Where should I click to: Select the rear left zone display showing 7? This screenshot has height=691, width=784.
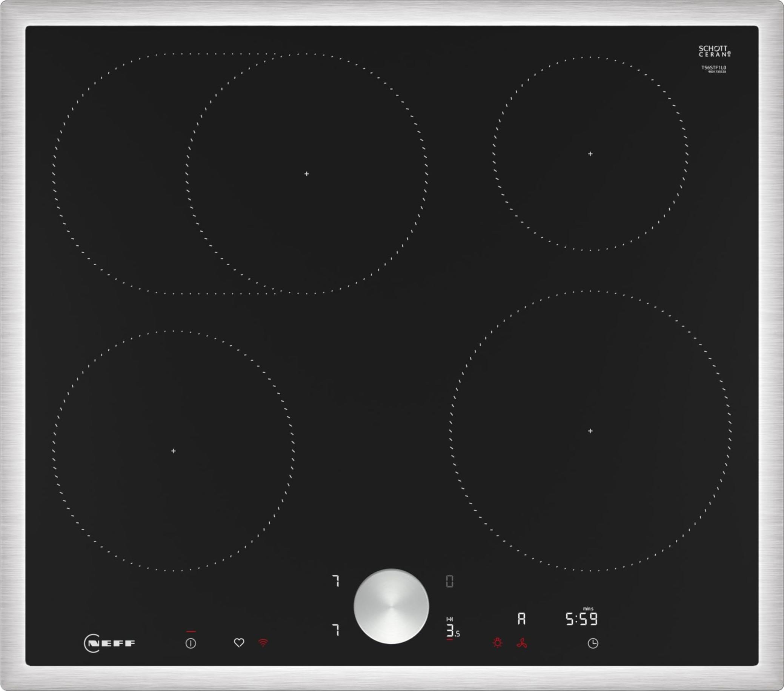[x=336, y=581]
